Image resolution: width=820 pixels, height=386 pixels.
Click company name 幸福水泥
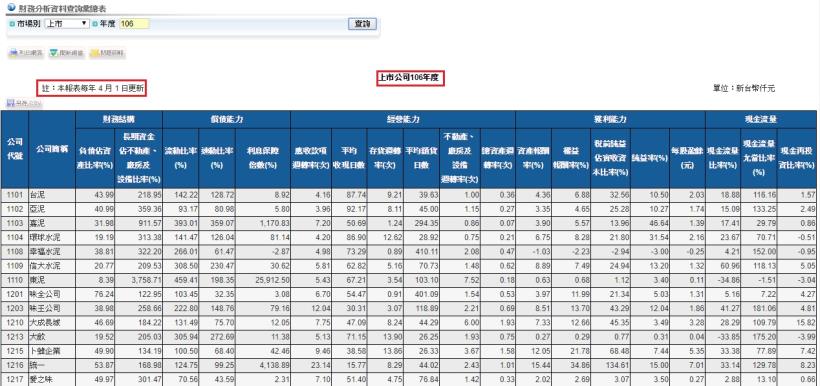[x=46, y=251]
